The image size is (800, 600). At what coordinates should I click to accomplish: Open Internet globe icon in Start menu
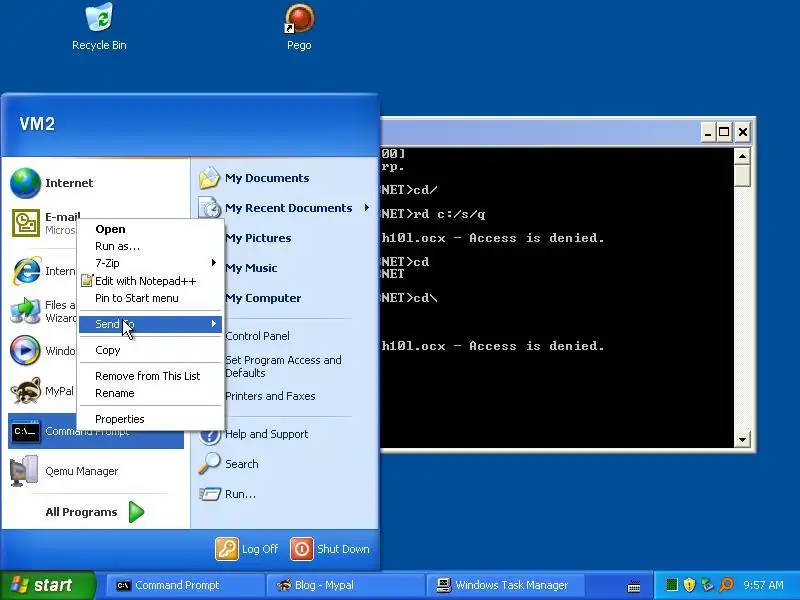(25, 183)
